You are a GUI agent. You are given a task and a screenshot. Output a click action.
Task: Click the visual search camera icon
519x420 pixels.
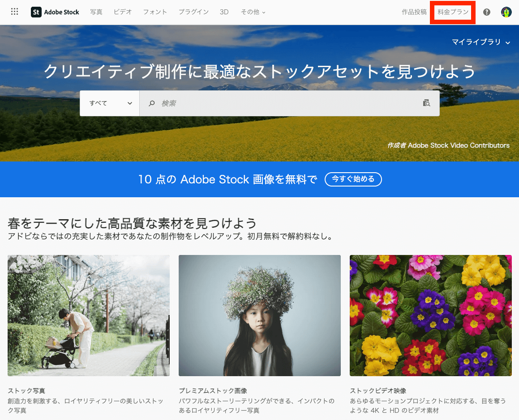point(426,103)
